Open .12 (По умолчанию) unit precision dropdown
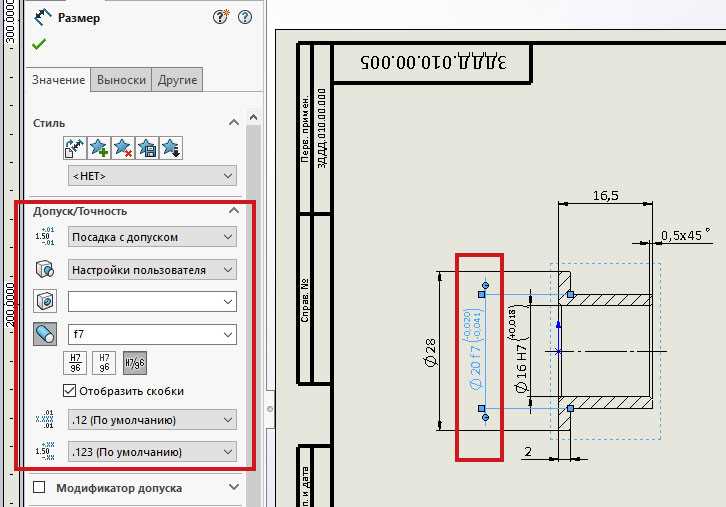 pyautogui.click(x=152, y=419)
